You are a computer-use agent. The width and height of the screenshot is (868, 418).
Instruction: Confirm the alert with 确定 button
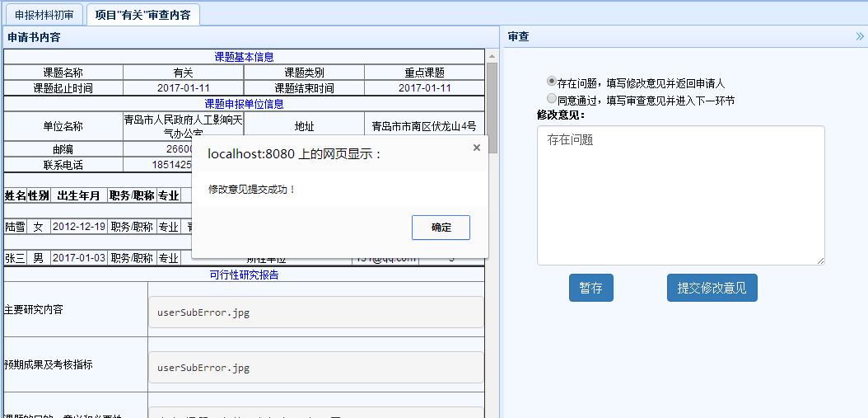(441, 228)
